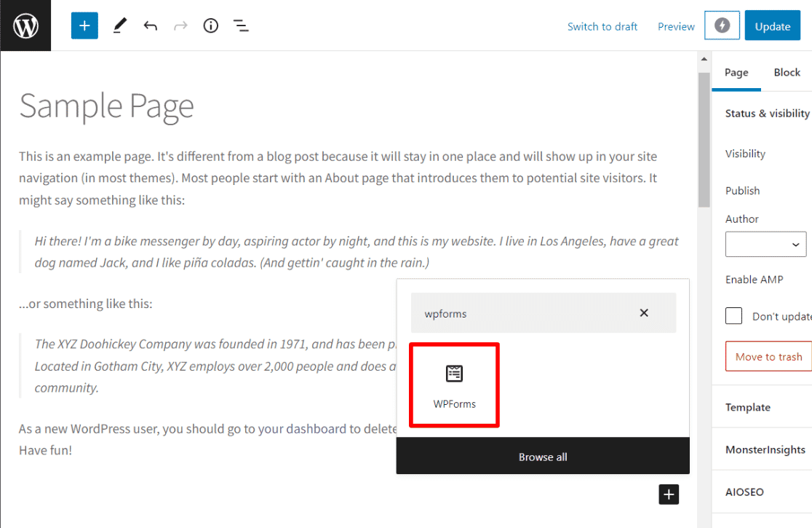The image size is (812, 528).
Task: Toggle the Jetpack lightning icon
Action: [722, 25]
